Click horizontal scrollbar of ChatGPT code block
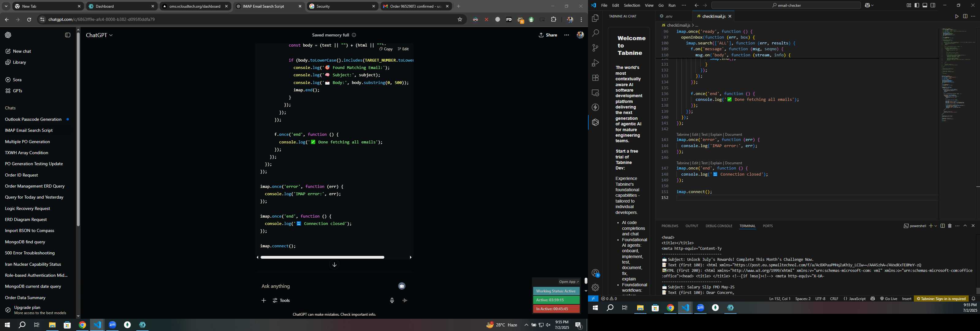Viewport: 980px width, 331px height. (x=322, y=257)
